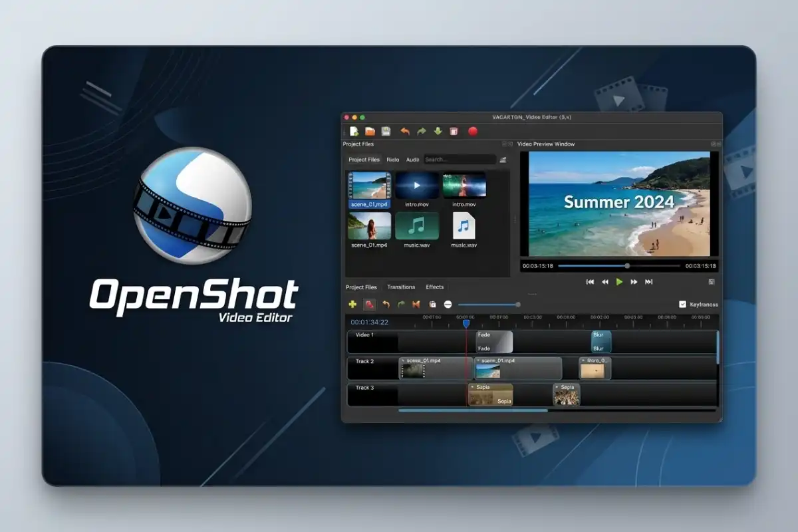Click the Video 1 track label
This screenshot has width=798, height=532.
click(x=364, y=334)
